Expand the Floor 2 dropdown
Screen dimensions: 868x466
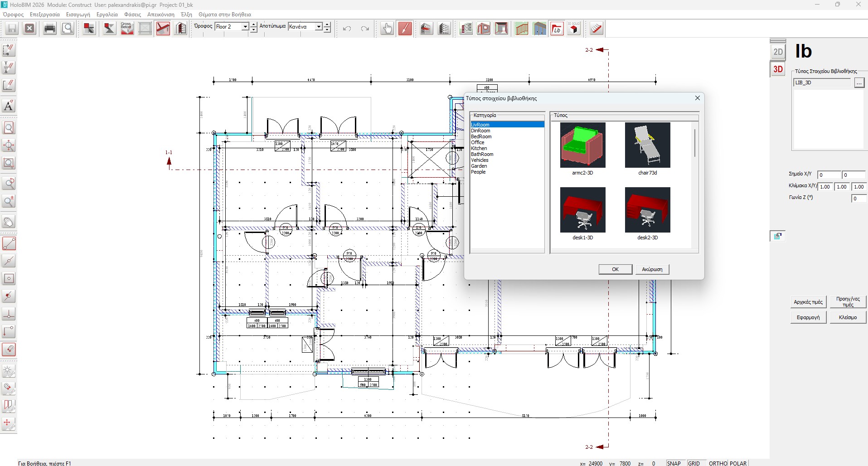(x=245, y=27)
